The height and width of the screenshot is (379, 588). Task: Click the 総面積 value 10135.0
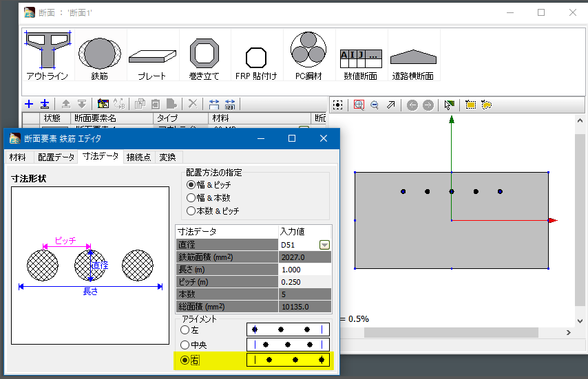(x=305, y=307)
